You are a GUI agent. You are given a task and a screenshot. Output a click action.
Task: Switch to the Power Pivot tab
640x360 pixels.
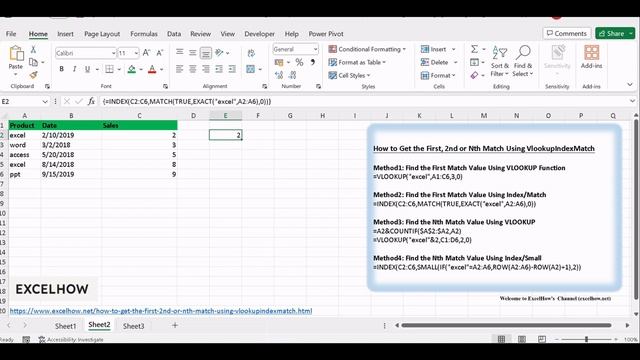pyautogui.click(x=326, y=34)
